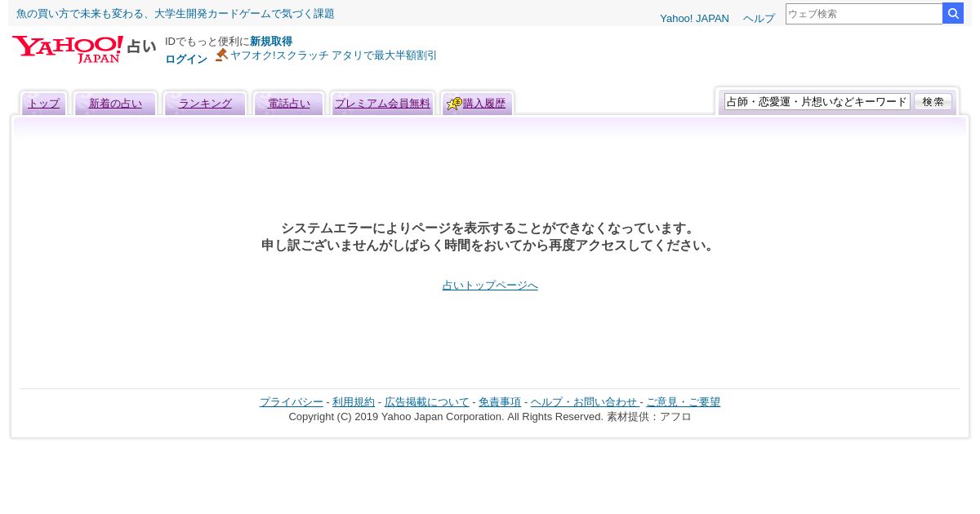This screenshot has height=514, width=980.
Task: Open the ヘルプ link in the header
Action: click(x=759, y=18)
